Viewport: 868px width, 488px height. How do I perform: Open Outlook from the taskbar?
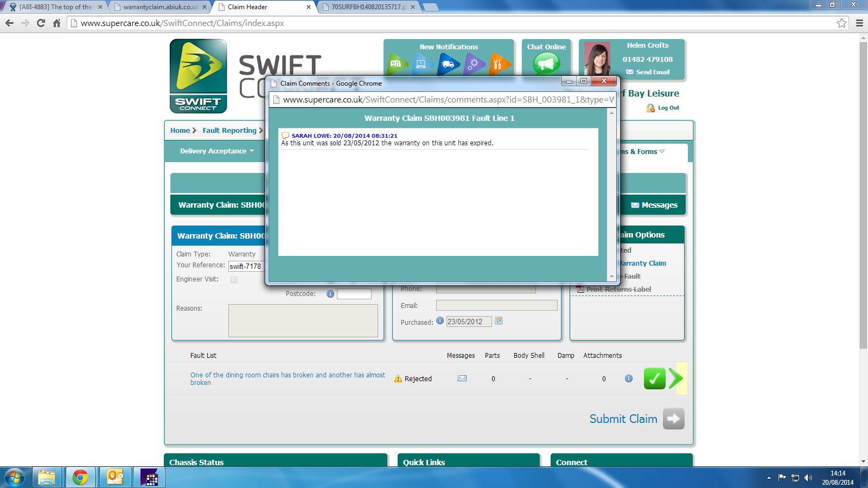[116, 478]
